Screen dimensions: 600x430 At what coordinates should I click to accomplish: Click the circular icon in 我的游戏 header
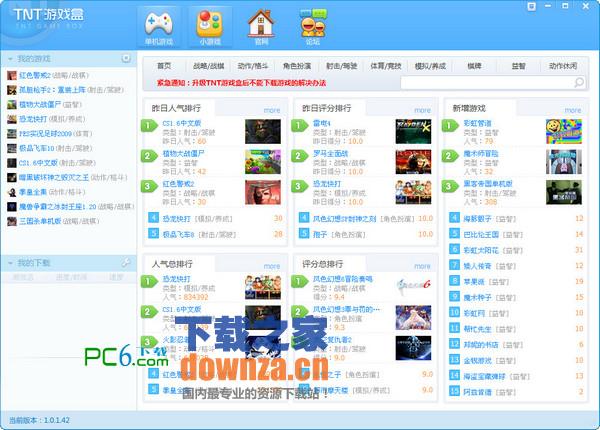(126, 59)
